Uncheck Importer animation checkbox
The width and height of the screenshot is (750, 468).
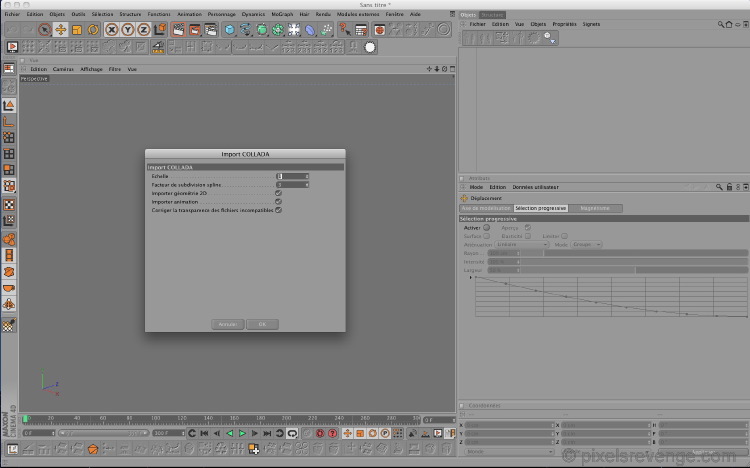point(278,201)
